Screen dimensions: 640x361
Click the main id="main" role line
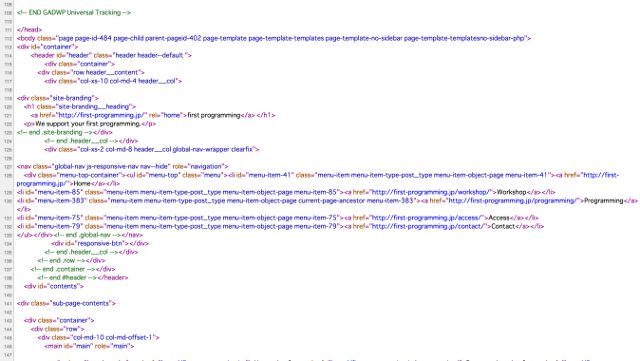click(x=89, y=346)
